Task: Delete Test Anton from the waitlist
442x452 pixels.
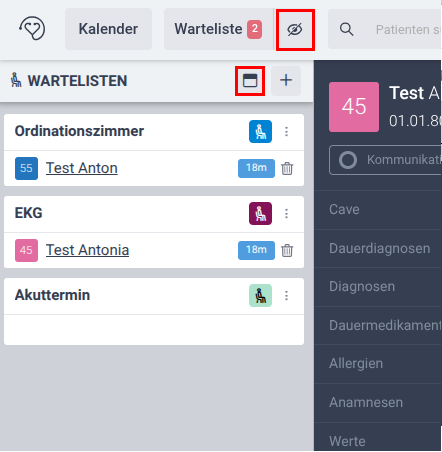Action: [287, 168]
